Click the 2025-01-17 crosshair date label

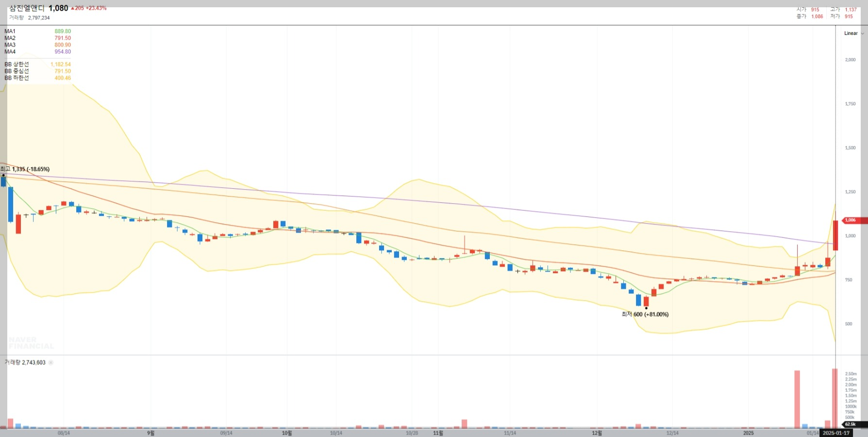pyautogui.click(x=836, y=433)
